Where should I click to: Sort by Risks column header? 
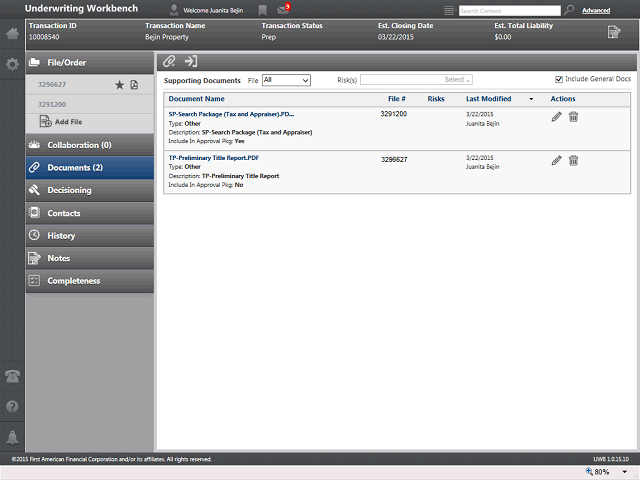436,99
